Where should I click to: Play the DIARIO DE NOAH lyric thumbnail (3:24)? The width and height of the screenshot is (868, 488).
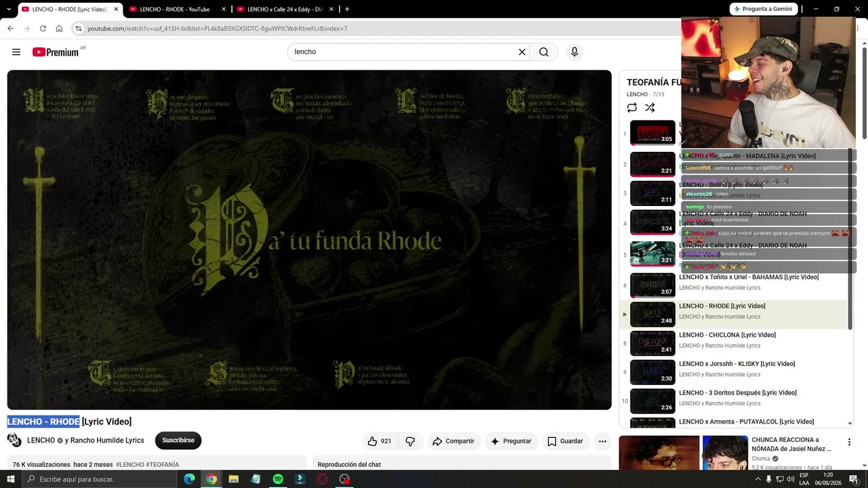[x=652, y=222]
